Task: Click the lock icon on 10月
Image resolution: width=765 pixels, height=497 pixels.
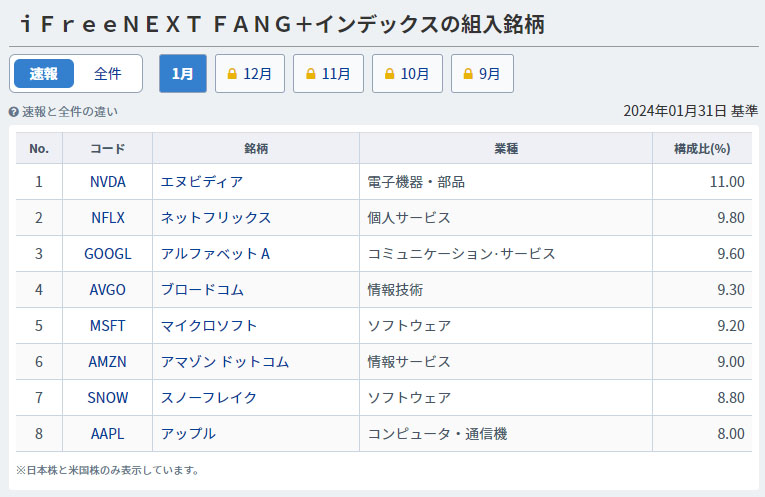Action: [x=390, y=74]
